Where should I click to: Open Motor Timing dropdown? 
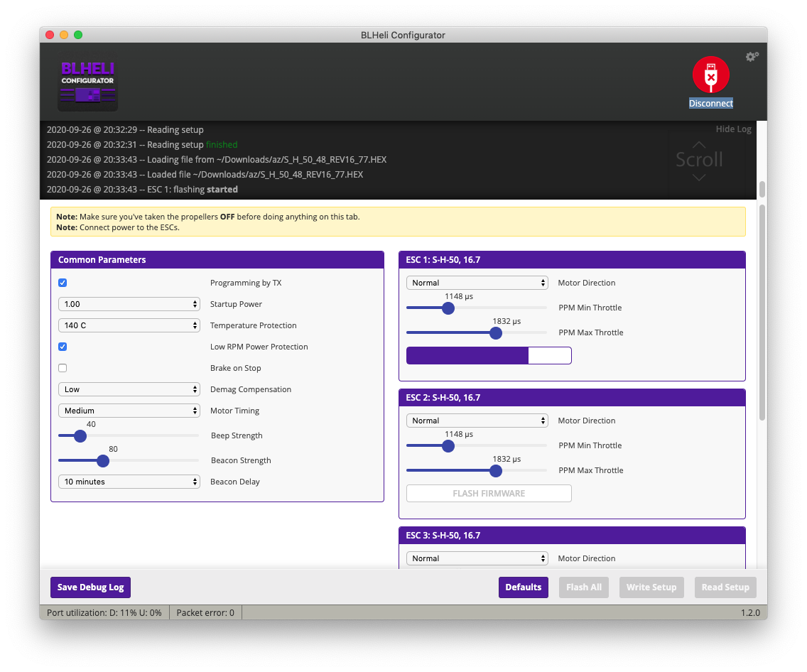129,411
